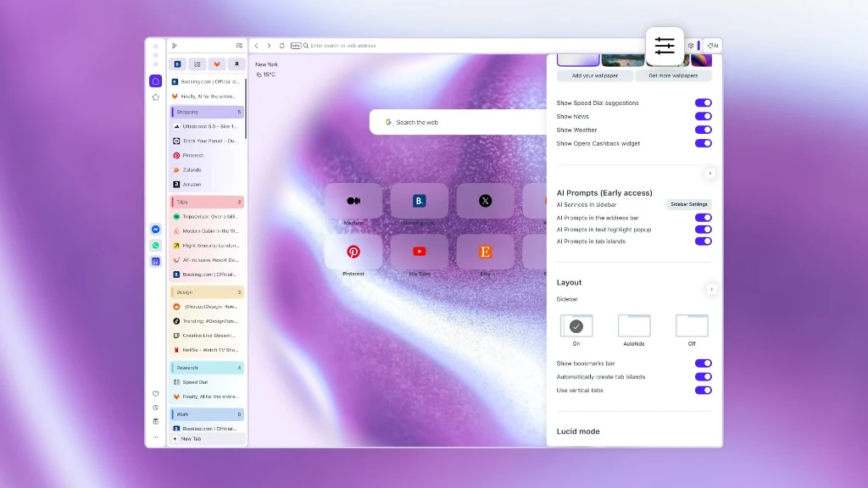Click New Tab button
Image resolution: width=868 pixels, height=488 pixels.
pos(207,439)
